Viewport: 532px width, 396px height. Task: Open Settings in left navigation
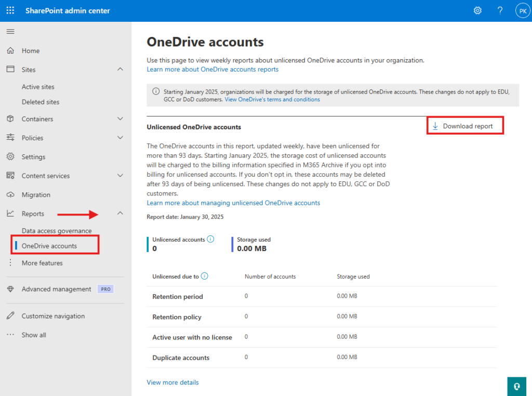(x=33, y=157)
